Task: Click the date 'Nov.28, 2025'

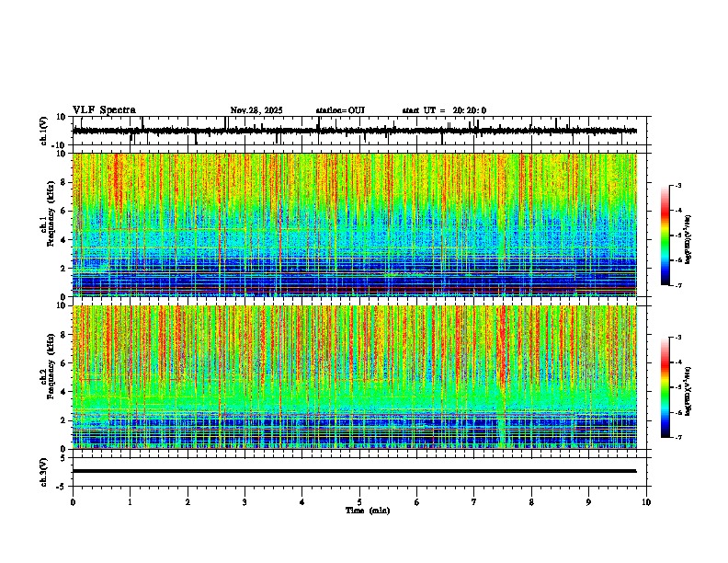Action: click(256, 110)
